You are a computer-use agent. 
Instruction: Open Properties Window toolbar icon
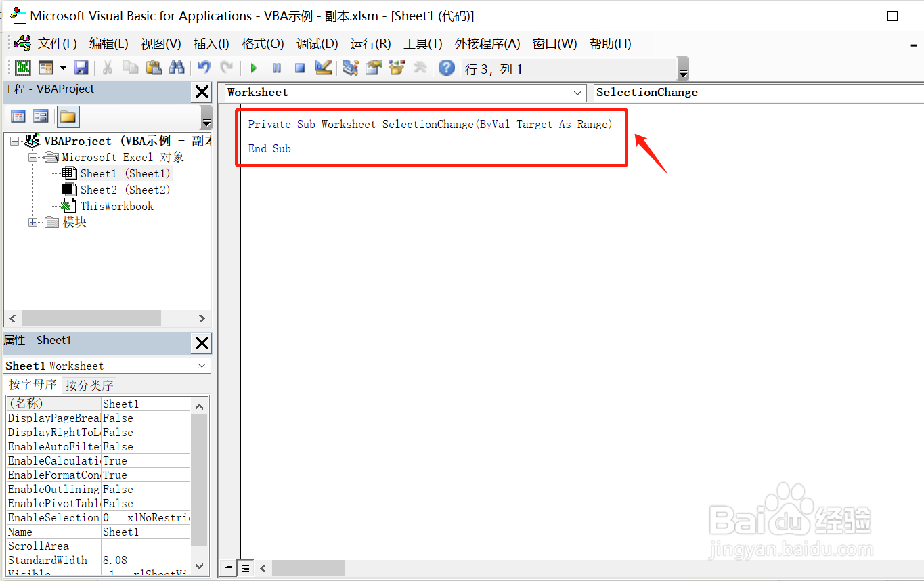(x=373, y=68)
